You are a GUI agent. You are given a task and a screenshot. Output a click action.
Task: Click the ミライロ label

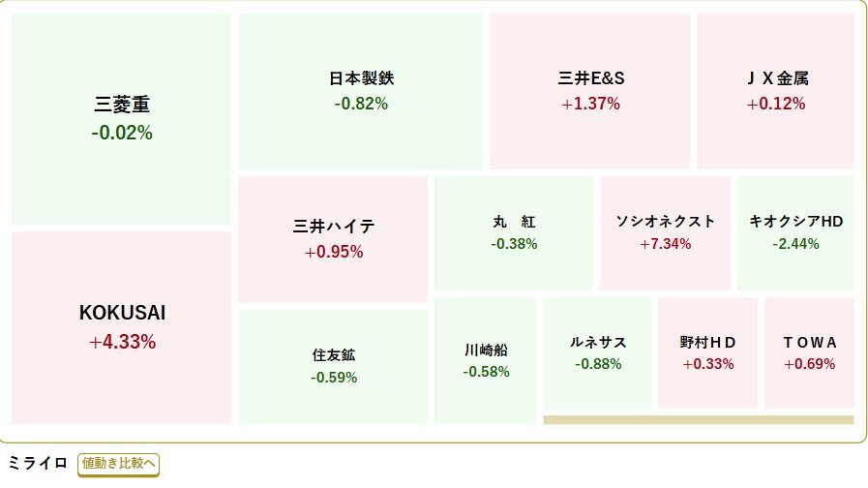(37, 463)
